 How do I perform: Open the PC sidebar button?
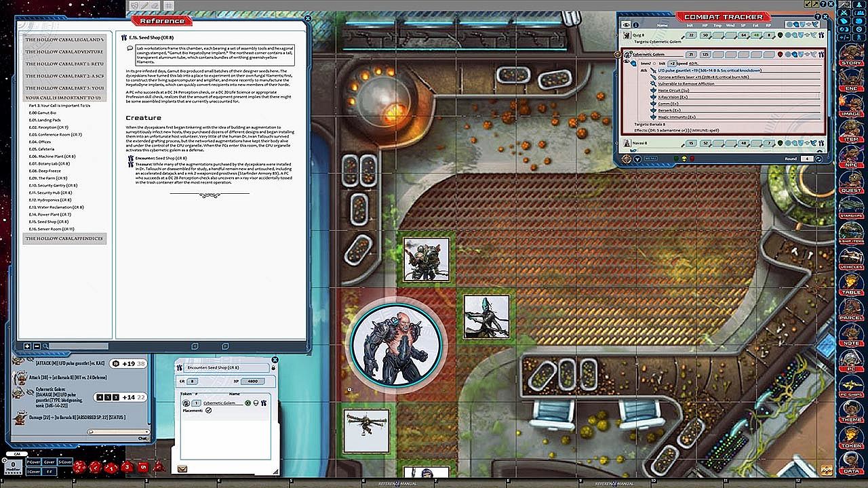[x=851, y=360]
